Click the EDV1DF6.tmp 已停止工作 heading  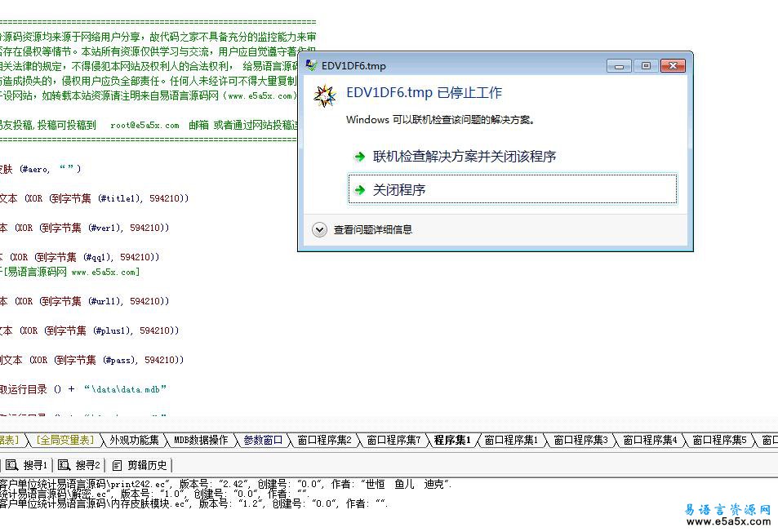[x=425, y=93]
